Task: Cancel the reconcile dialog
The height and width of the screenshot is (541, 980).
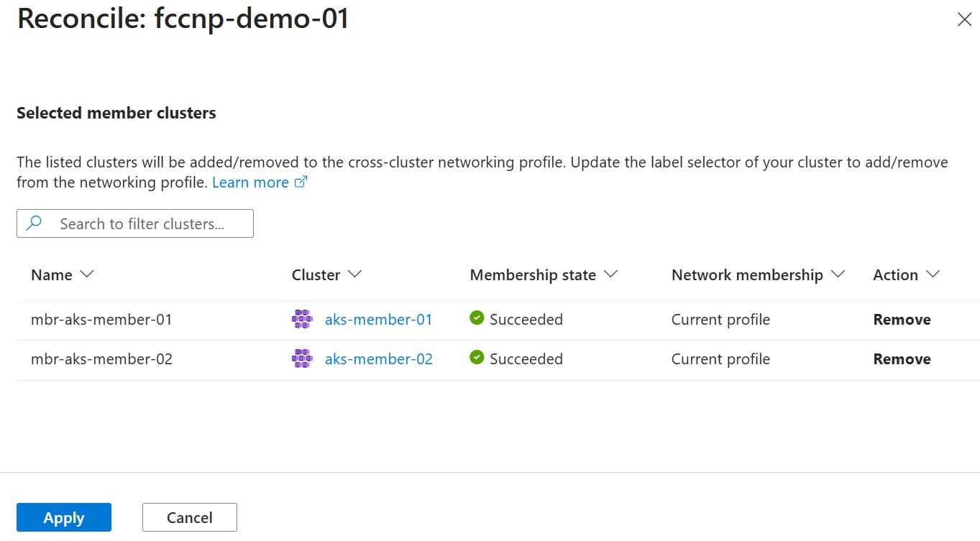Action: point(190,517)
